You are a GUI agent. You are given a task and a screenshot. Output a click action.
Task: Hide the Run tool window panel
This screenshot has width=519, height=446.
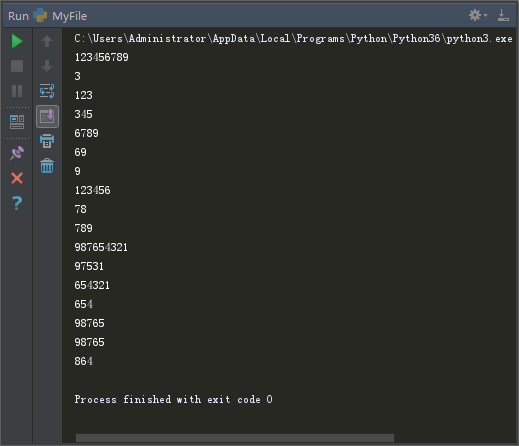[x=503, y=15]
